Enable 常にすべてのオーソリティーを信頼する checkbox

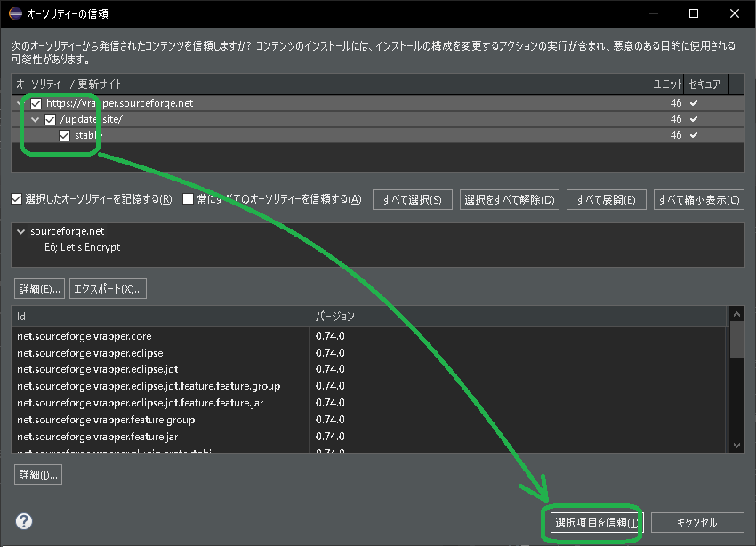(x=188, y=198)
